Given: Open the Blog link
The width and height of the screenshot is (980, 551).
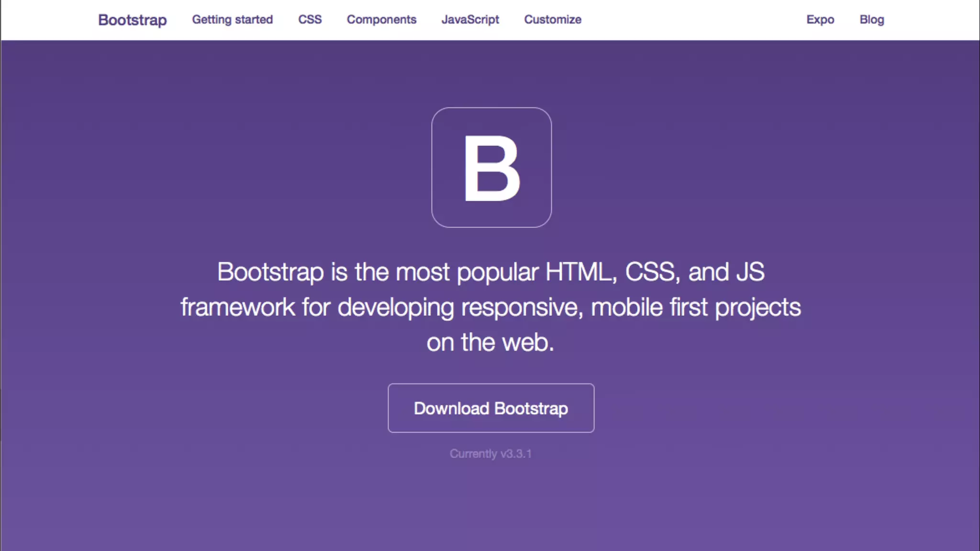Looking at the screenshot, I should 871,20.
